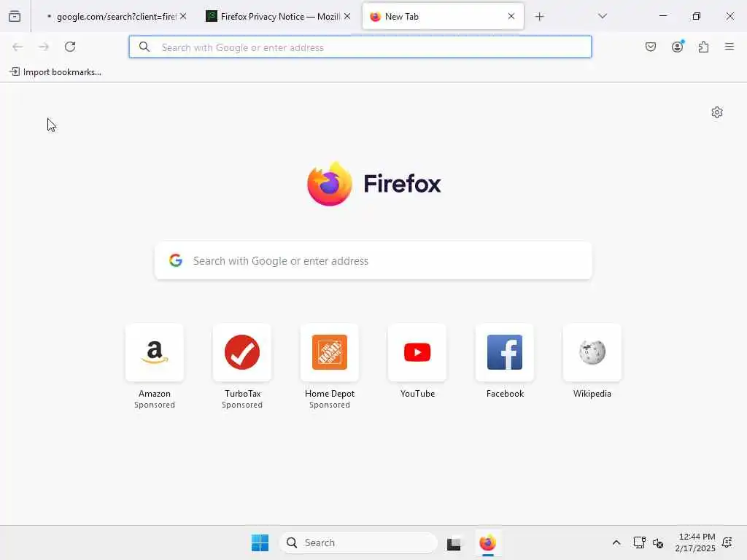Close the Firefox Privacy Notice tab
This screenshot has height=560, width=747.
(x=347, y=16)
